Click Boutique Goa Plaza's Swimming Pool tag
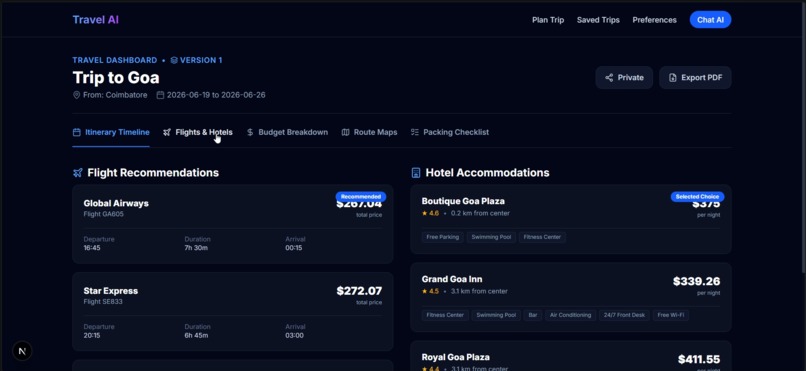 (491, 237)
